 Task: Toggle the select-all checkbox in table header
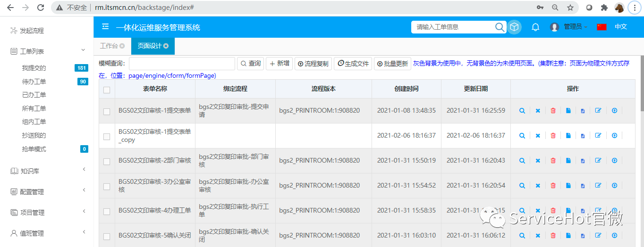click(x=107, y=90)
